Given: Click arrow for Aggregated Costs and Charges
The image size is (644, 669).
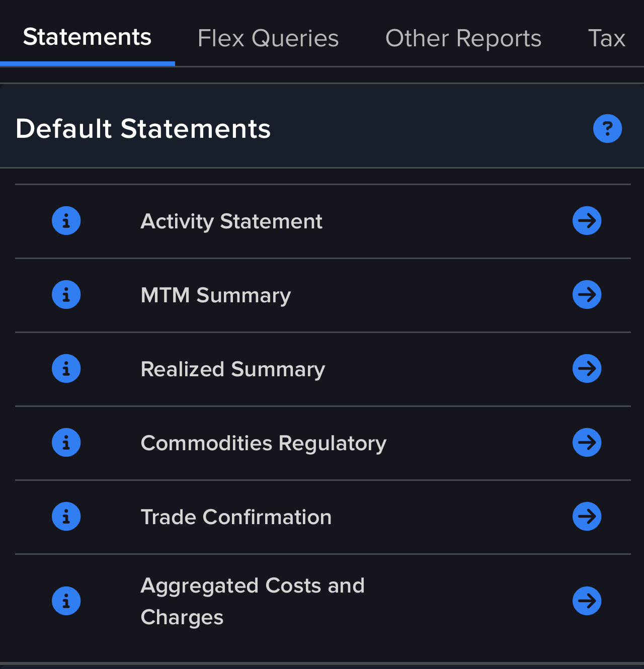Looking at the screenshot, I should point(587,601).
